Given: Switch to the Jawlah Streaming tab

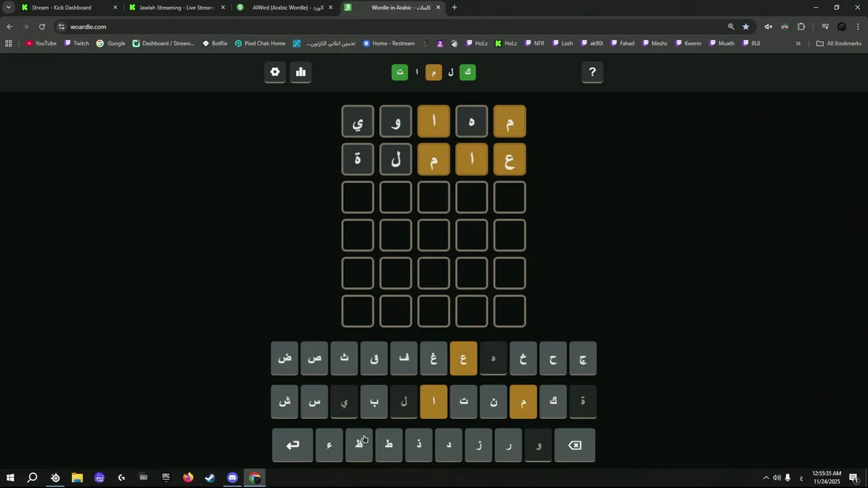Looking at the screenshot, I should point(178,7).
